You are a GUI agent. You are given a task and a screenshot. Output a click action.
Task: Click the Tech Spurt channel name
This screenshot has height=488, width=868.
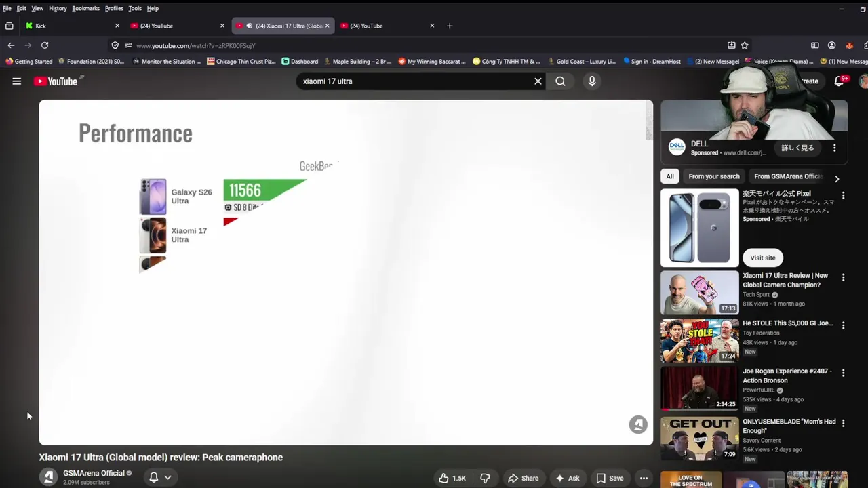(x=756, y=295)
